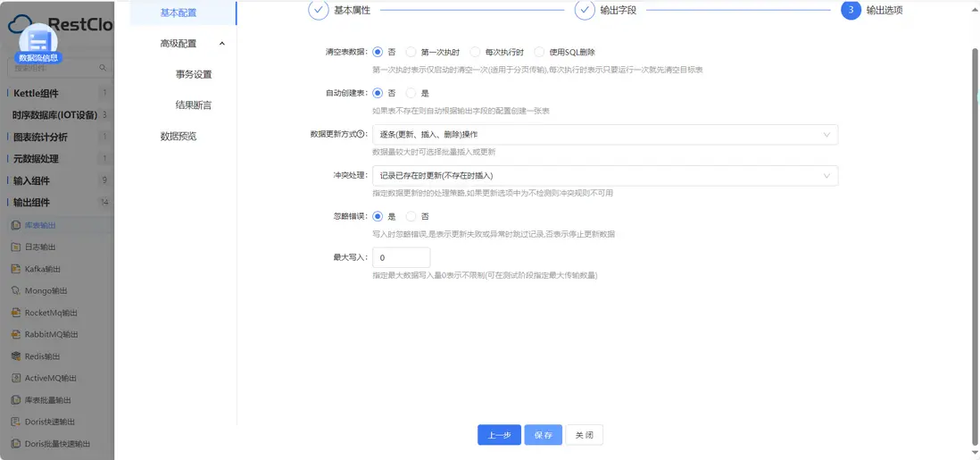980x460 pixels.
Task: Select the RocketMq输出 component icon
Action: [17, 313]
